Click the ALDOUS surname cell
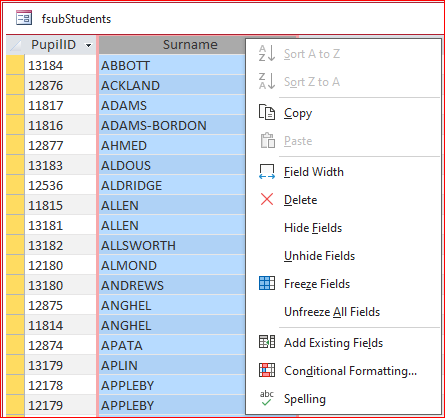The width and height of the screenshot is (445, 418). point(172,165)
